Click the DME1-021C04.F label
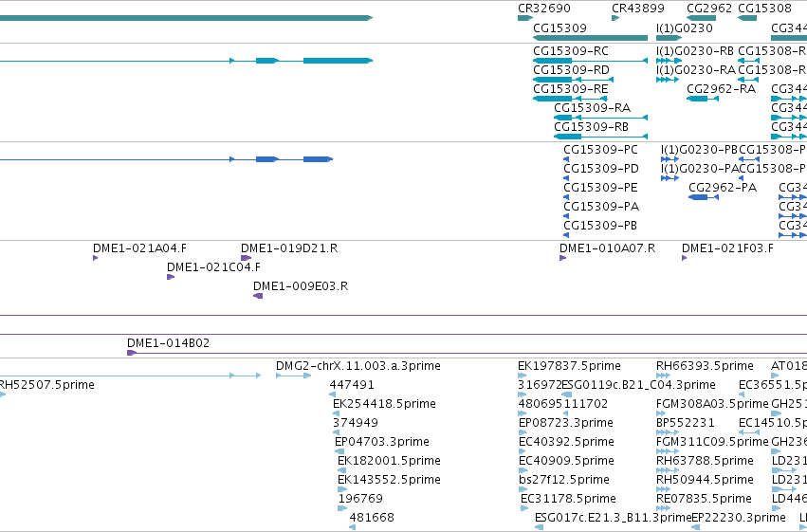This screenshot has width=807, height=532. pyautogui.click(x=213, y=267)
